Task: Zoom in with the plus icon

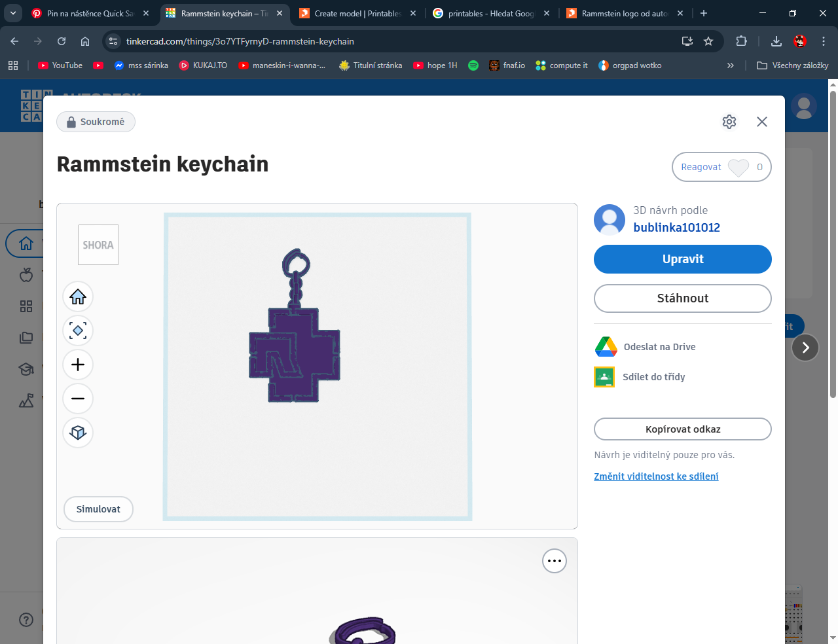Action: coord(78,365)
